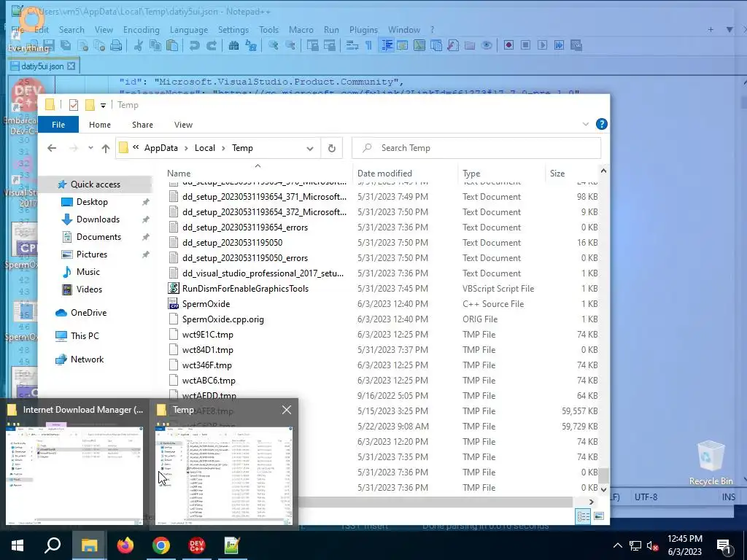747x560 pixels.
Task: Open Downloads in the navigation pane
Action: 98,219
